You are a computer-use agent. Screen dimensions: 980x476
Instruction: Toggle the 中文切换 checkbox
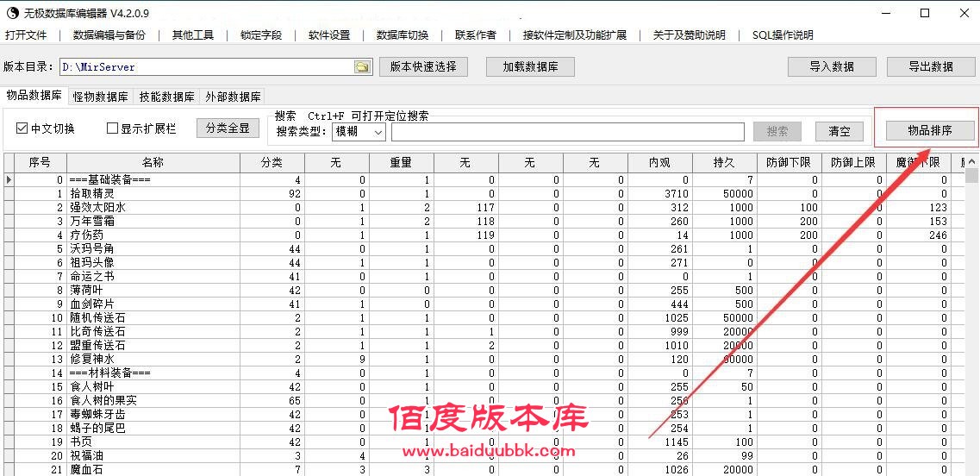[22, 128]
